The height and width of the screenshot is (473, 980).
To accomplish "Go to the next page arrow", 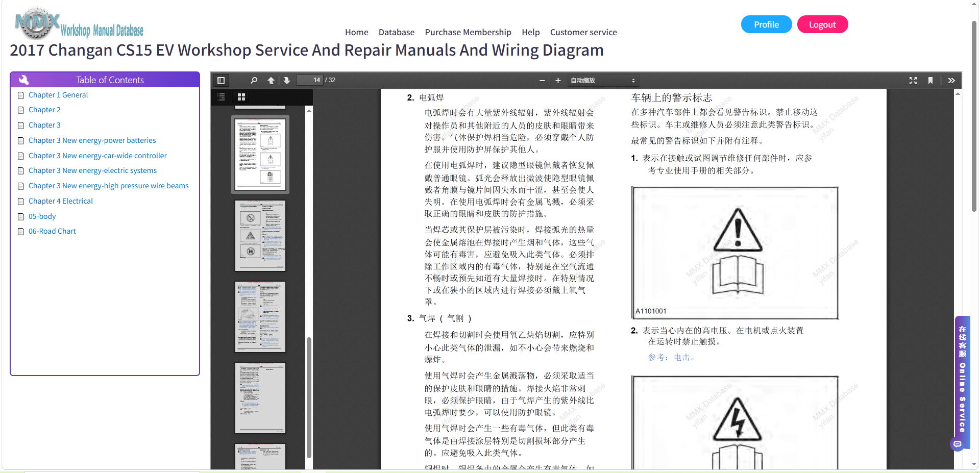I will [287, 80].
